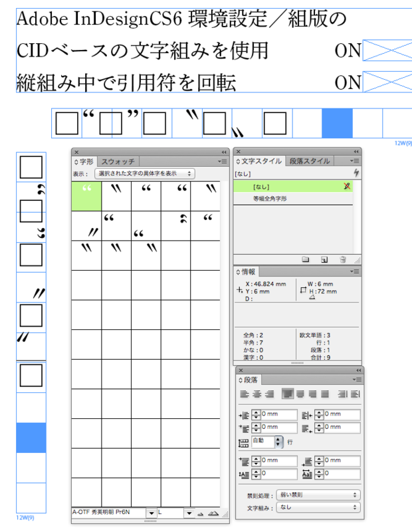Open Character Styles panel flyout menu
Image resolution: width=412 pixels, height=532 pixels.
[355, 161]
